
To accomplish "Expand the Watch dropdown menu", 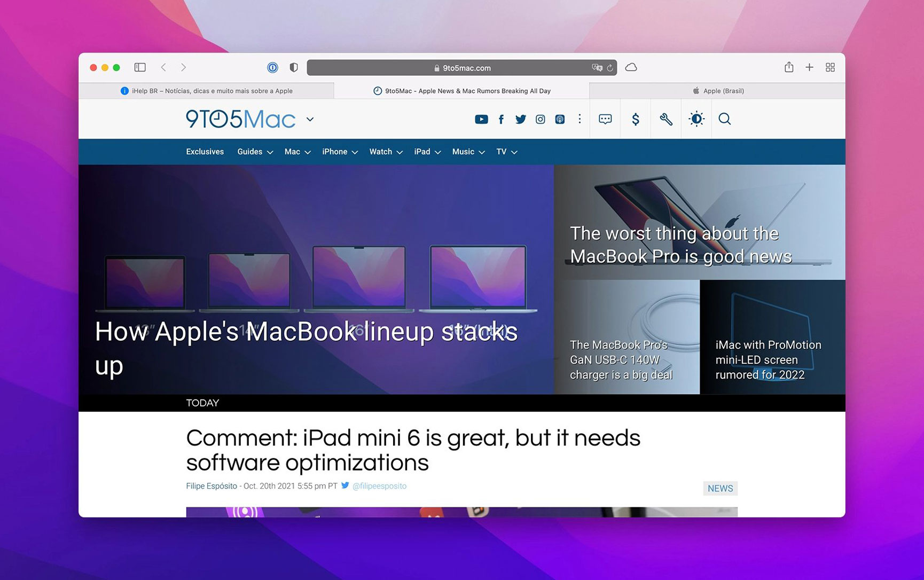I will click(x=386, y=152).
